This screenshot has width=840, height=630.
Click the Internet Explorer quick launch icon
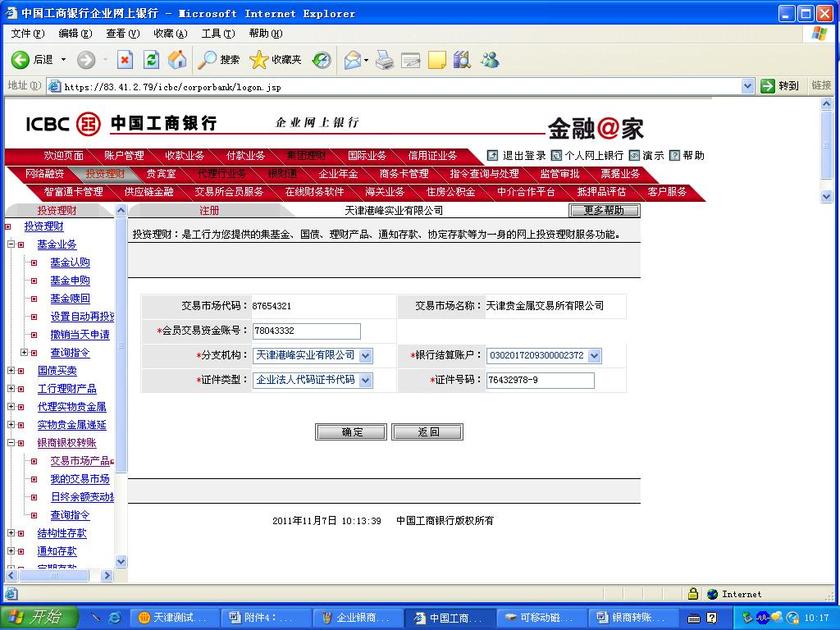coord(114,618)
